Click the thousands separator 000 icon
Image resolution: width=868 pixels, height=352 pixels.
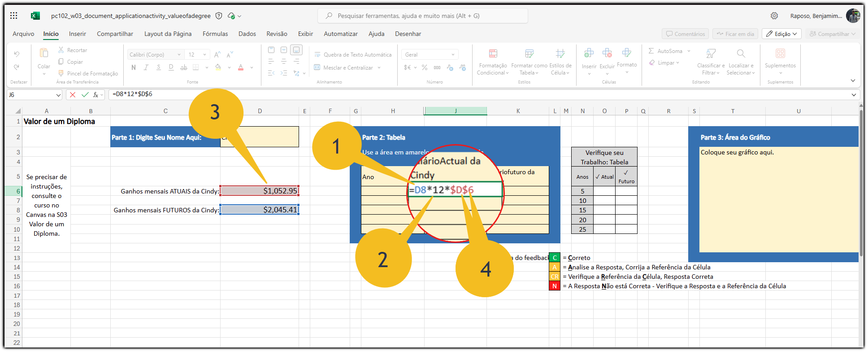(x=437, y=67)
